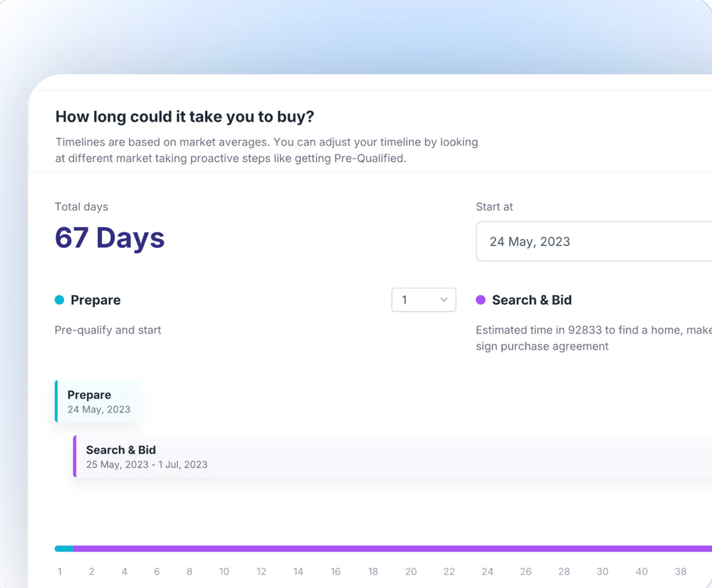Click the Prepare section heading
The image size is (712, 588).
(x=95, y=300)
